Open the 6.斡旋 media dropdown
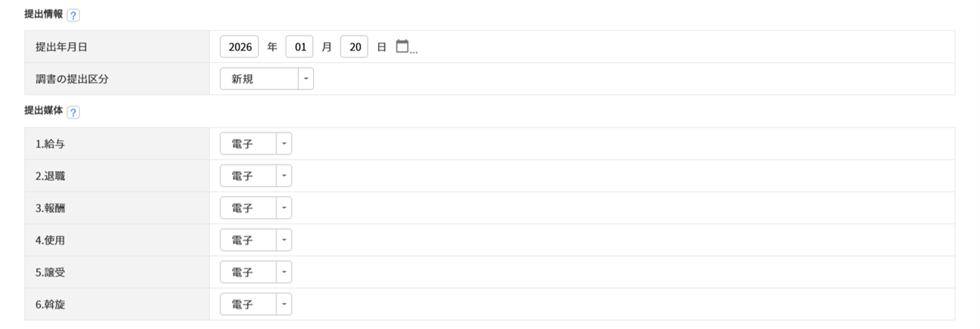 click(284, 305)
